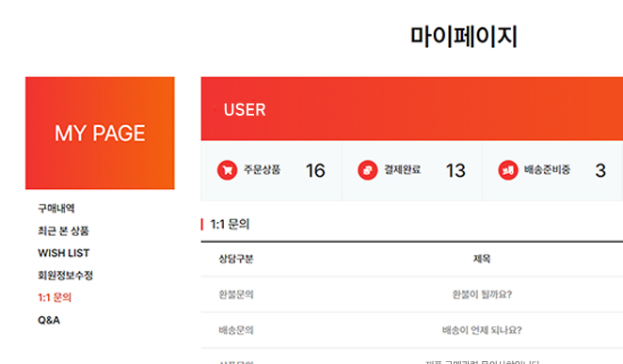
Task: Click 제목 column header
Action: (482, 259)
